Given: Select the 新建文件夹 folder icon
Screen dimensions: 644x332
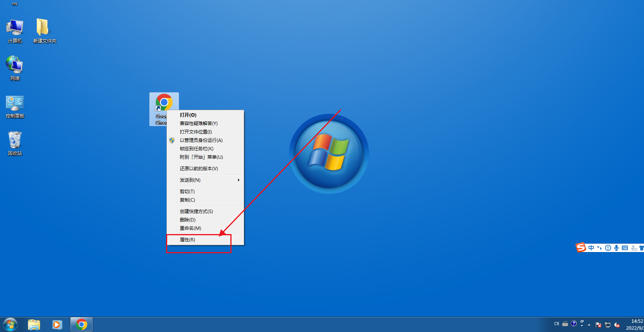Looking at the screenshot, I should (44, 31).
